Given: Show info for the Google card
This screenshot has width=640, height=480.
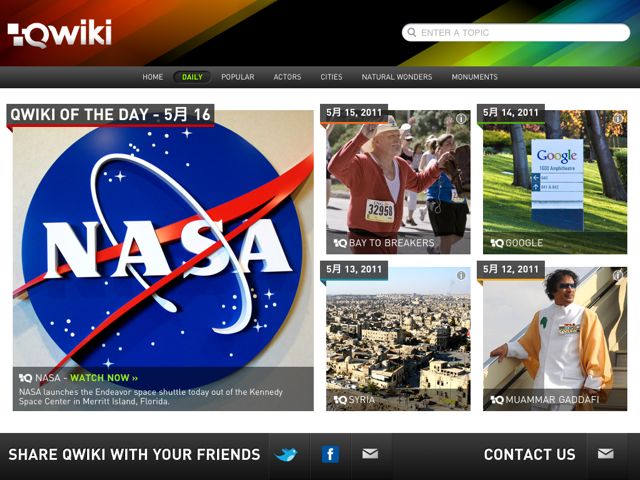Looking at the screenshot, I should (618, 119).
